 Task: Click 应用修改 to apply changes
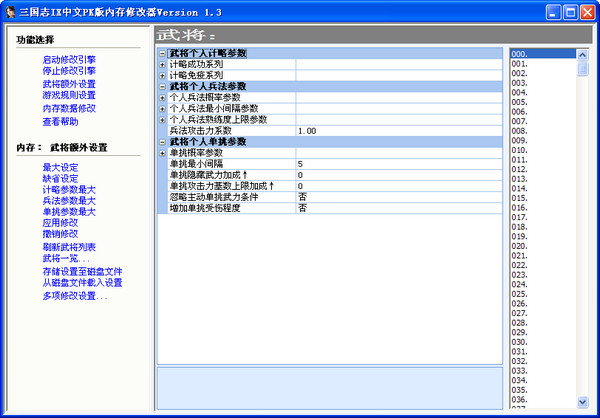[60, 223]
